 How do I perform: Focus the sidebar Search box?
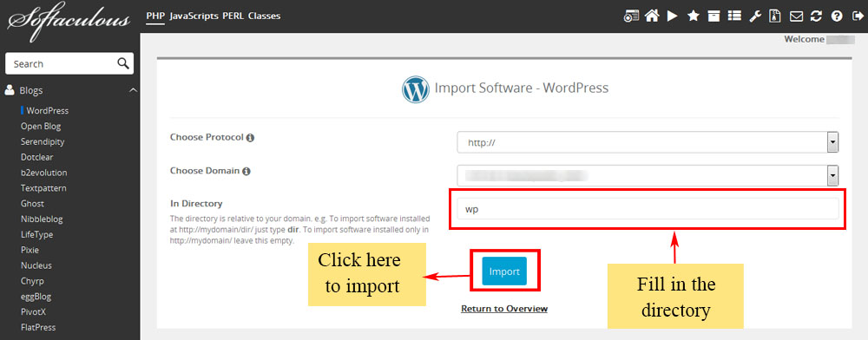pyautogui.click(x=69, y=63)
